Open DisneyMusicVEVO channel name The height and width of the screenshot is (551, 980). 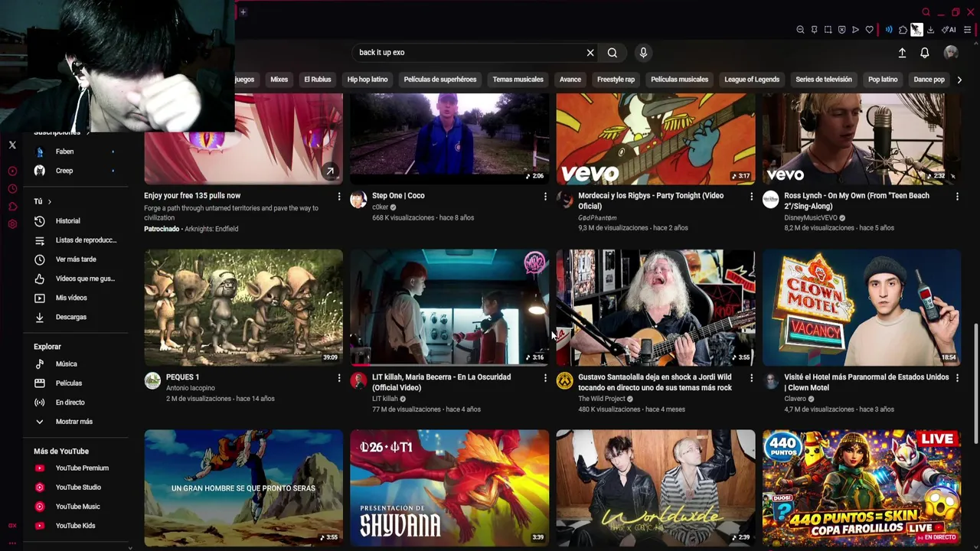[810, 217]
